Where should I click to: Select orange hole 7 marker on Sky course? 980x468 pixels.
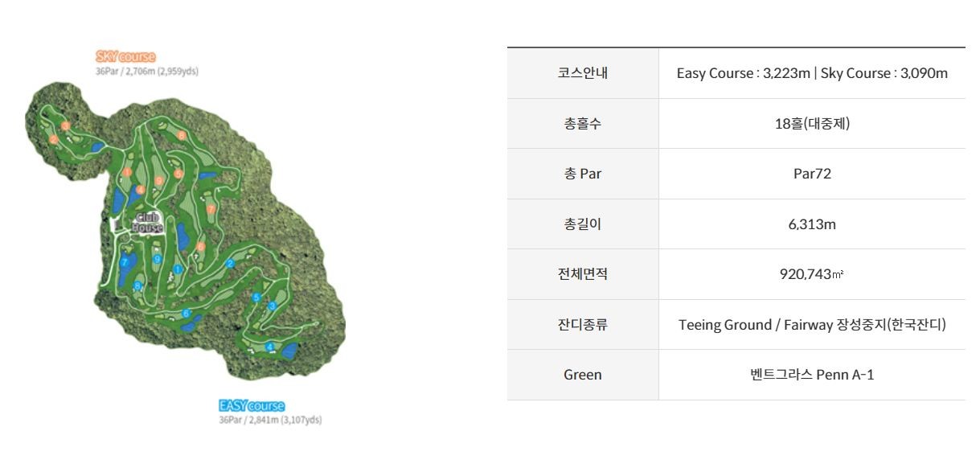point(211,209)
